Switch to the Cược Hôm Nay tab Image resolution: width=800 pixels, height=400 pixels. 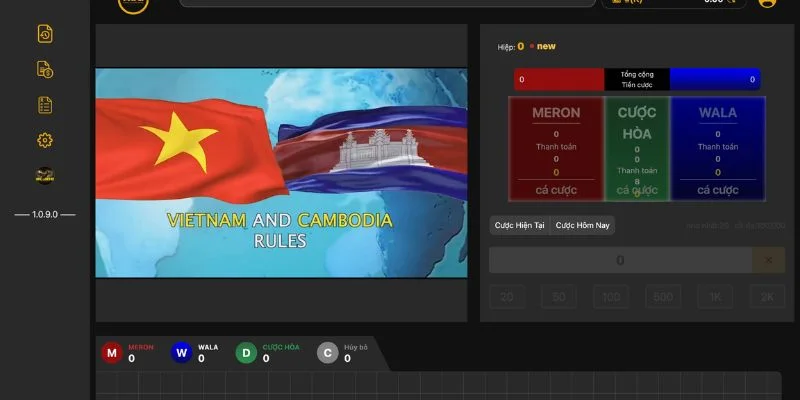coord(582,225)
